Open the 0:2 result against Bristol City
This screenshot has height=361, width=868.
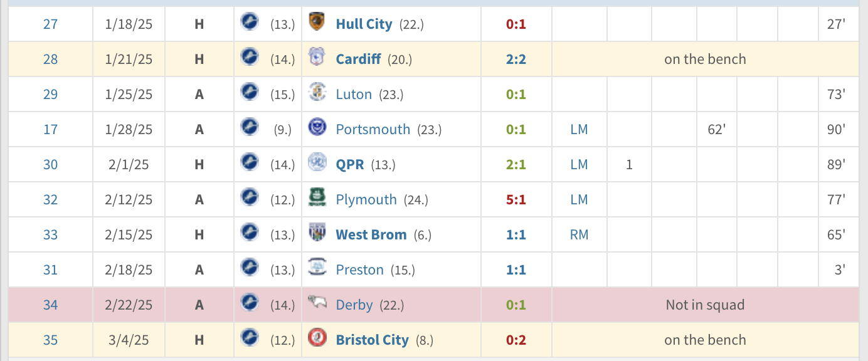[x=516, y=340]
